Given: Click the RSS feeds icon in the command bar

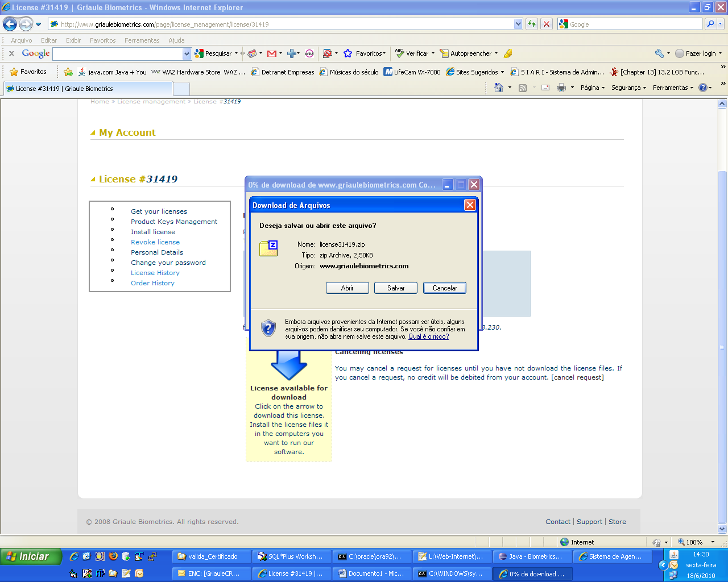Looking at the screenshot, I should coord(523,88).
